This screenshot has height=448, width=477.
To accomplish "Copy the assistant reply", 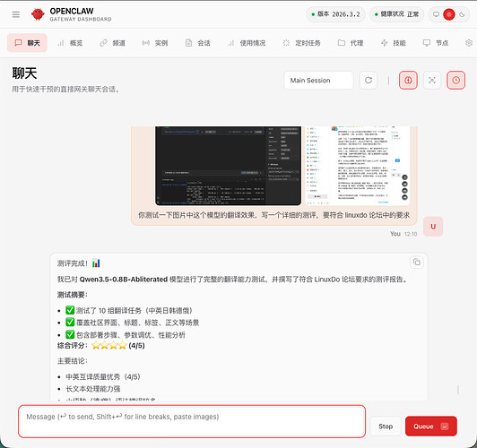I will point(417,263).
